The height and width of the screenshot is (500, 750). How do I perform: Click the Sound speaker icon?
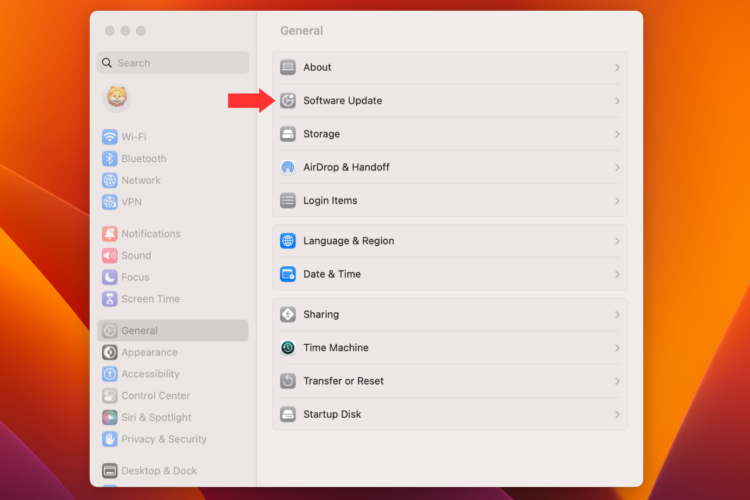pos(110,256)
